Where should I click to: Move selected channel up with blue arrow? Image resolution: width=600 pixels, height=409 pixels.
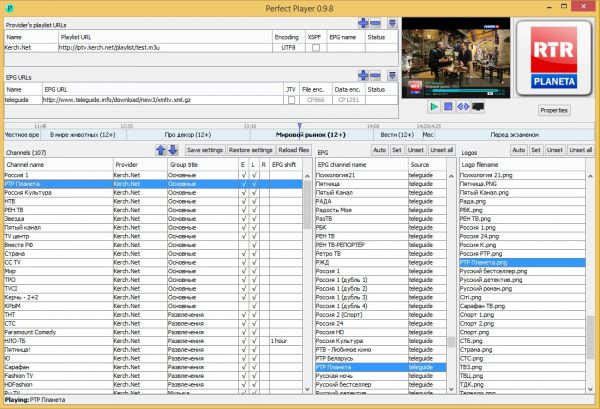tap(160, 150)
